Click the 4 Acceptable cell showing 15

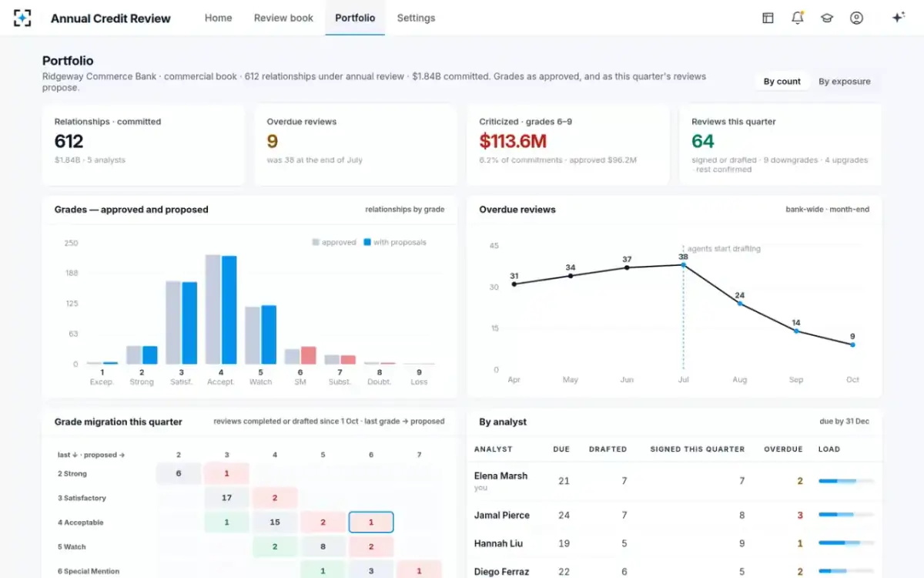[275, 523]
